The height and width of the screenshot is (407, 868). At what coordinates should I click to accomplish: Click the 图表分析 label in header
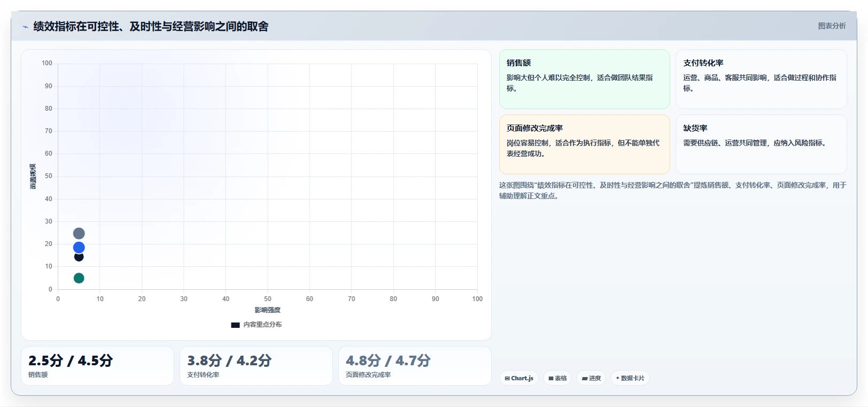click(x=832, y=26)
